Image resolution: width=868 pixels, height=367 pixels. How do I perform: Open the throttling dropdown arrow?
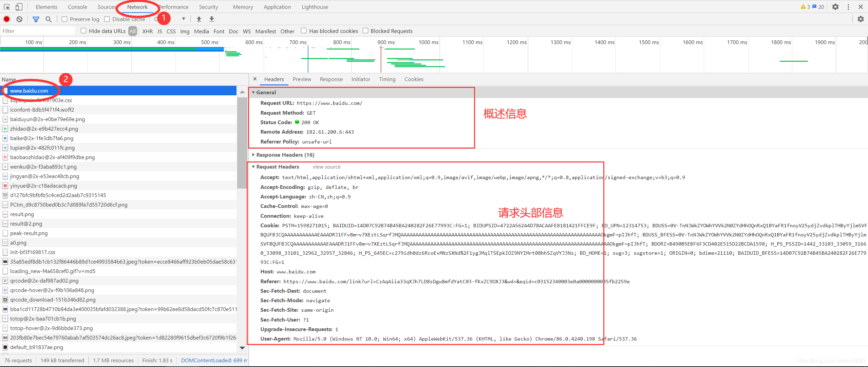tap(184, 19)
